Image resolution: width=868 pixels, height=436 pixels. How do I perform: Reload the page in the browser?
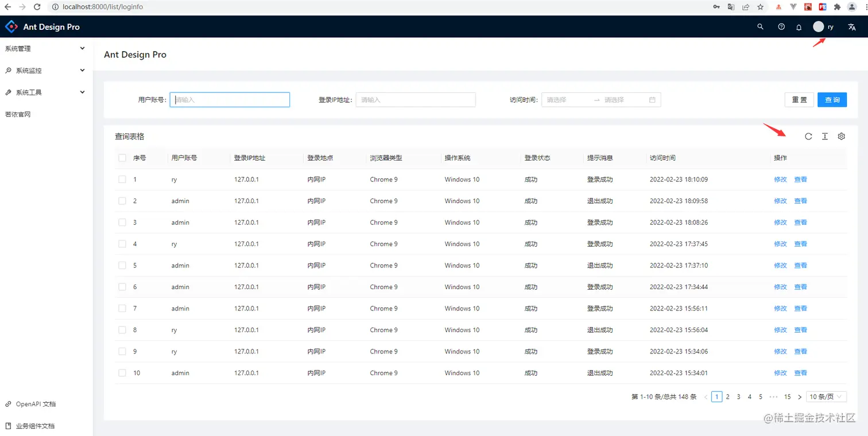[x=37, y=7]
